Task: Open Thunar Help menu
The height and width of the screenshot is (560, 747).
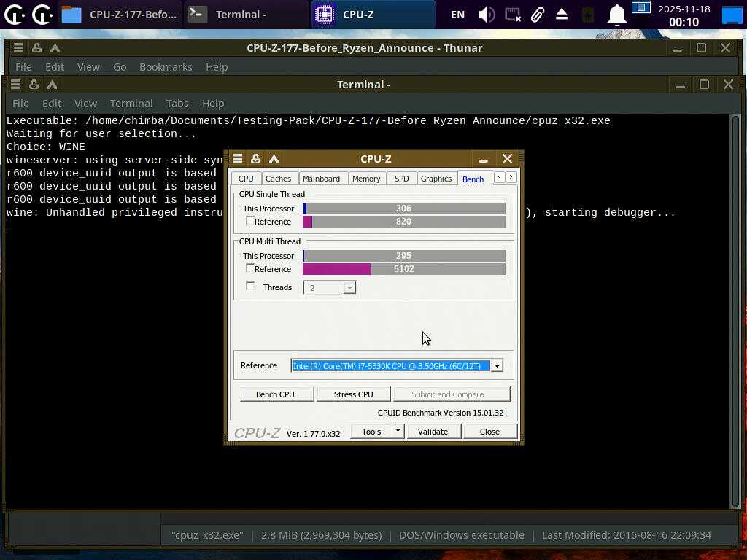Action: (x=217, y=67)
